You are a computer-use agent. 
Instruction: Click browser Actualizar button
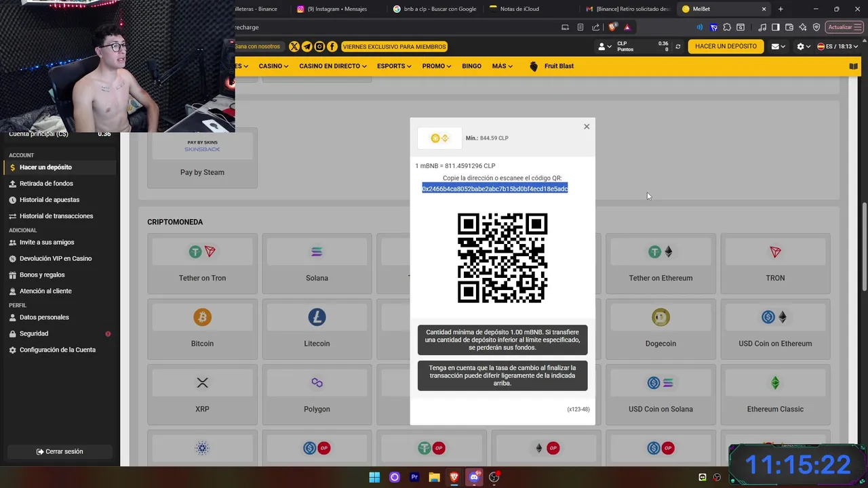click(x=844, y=27)
